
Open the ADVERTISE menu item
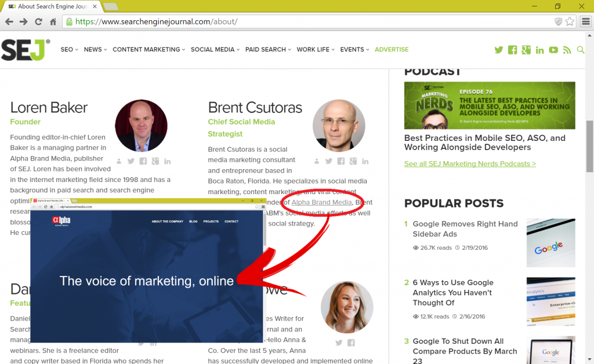pos(392,50)
